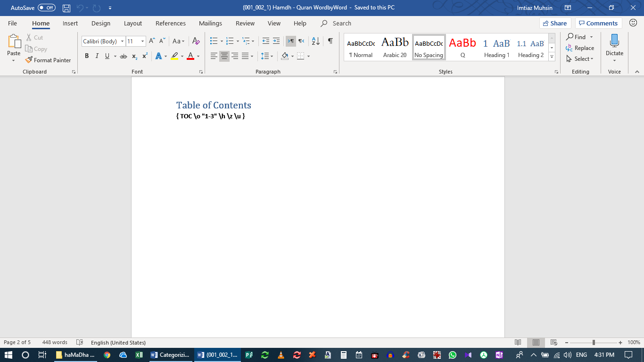This screenshot has width=644, height=362.
Task: Open Excel from the taskbar
Action: (x=139, y=355)
